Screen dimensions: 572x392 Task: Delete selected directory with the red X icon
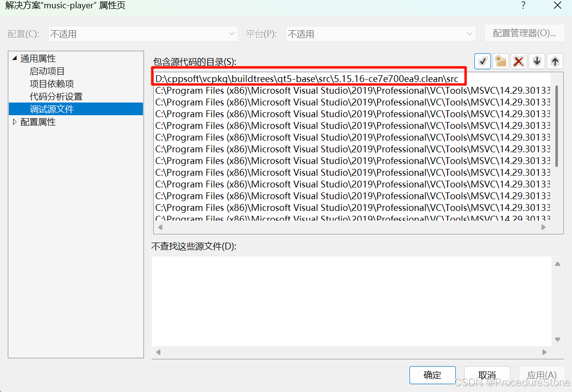pyautogui.click(x=518, y=62)
